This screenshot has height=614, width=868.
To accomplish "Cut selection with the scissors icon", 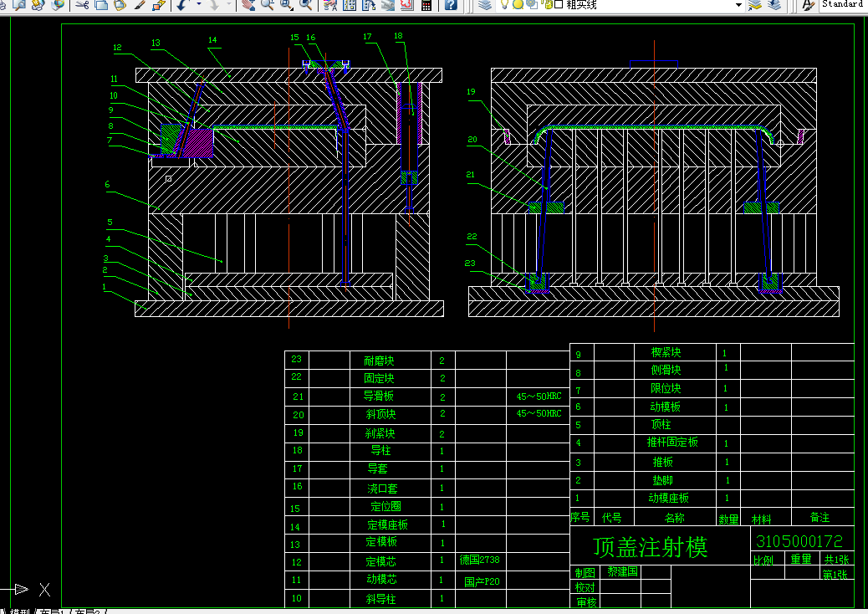I will (x=83, y=5).
